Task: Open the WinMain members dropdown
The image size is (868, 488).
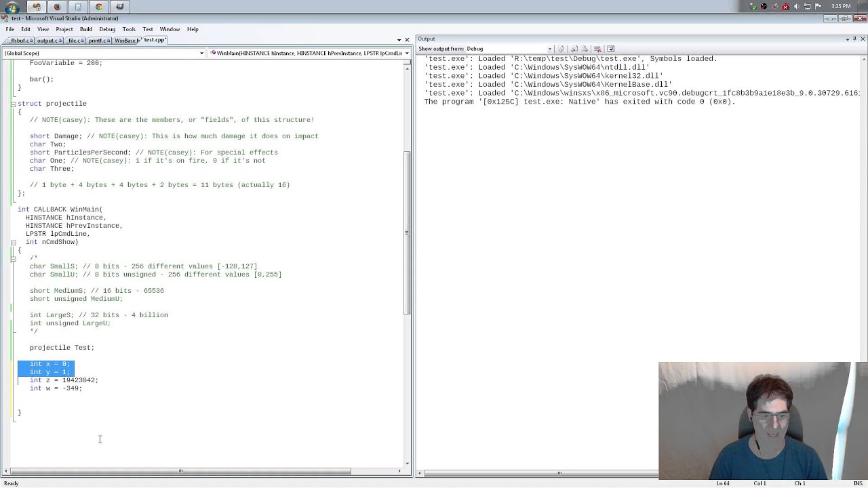Action: (309, 53)
